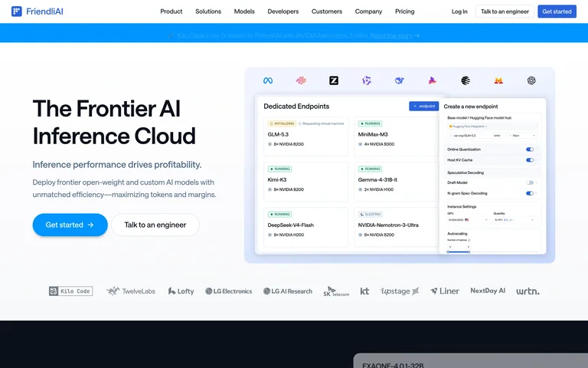Screen dimensions: 588x368
Task: Click the TwelveLabs customer logo
Action: 130,291
